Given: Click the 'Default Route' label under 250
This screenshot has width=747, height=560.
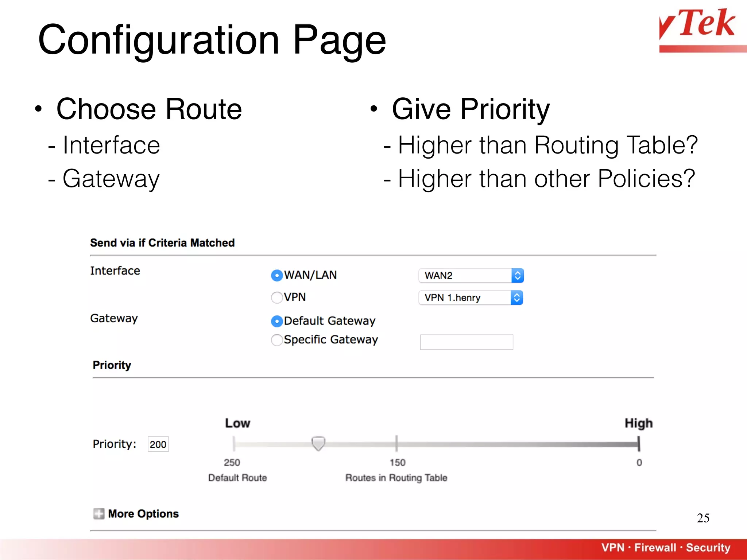Looking at the screenshot, I should click(237, 478).
